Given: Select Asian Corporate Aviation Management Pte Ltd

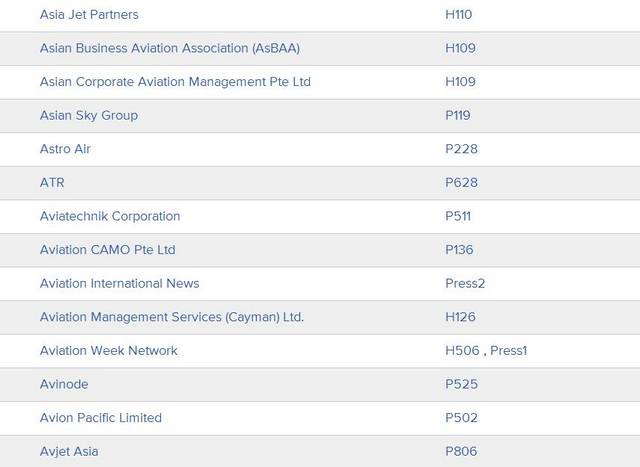Looking at the screenshot, I should coord(175,82).
